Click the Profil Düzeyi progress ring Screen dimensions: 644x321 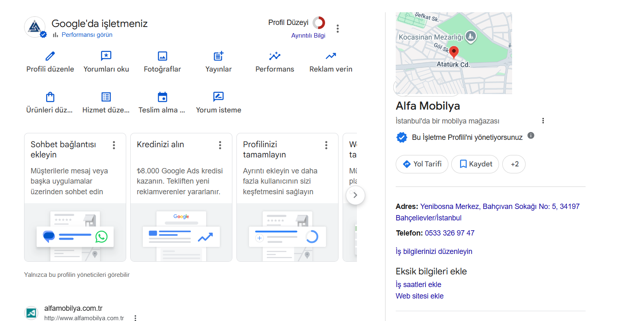319,22
